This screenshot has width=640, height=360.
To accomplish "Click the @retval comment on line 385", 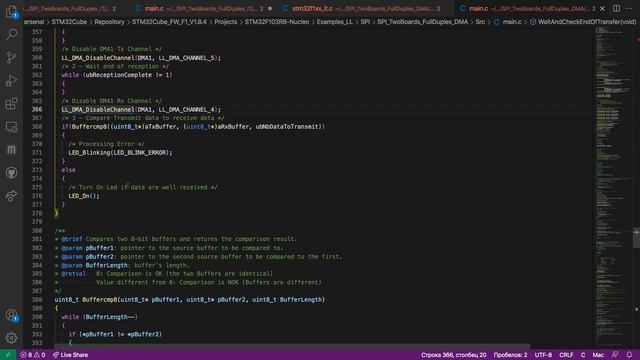I will point(164,273).
